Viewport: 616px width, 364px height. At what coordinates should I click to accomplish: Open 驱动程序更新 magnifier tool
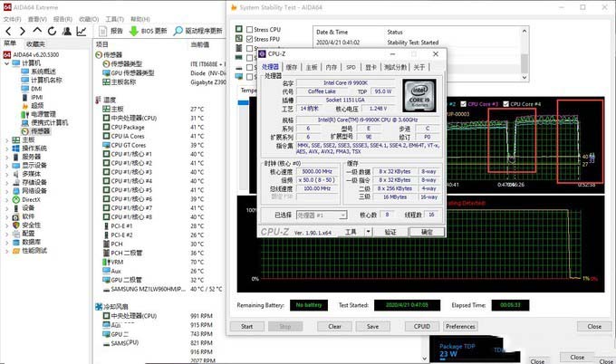point(198,31)
